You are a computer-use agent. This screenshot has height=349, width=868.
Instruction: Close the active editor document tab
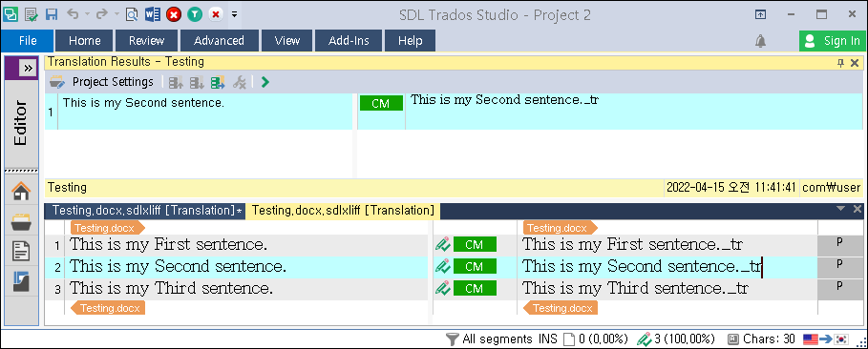(857, 209)
